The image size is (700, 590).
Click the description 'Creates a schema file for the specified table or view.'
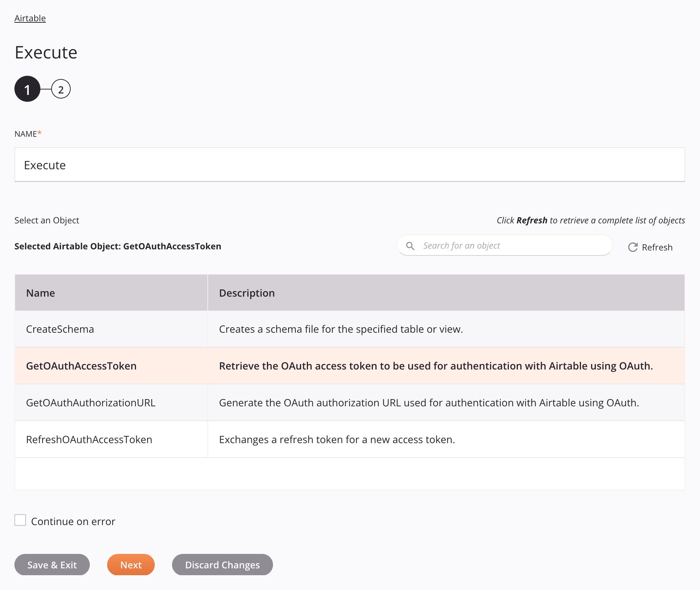point(341,329)
